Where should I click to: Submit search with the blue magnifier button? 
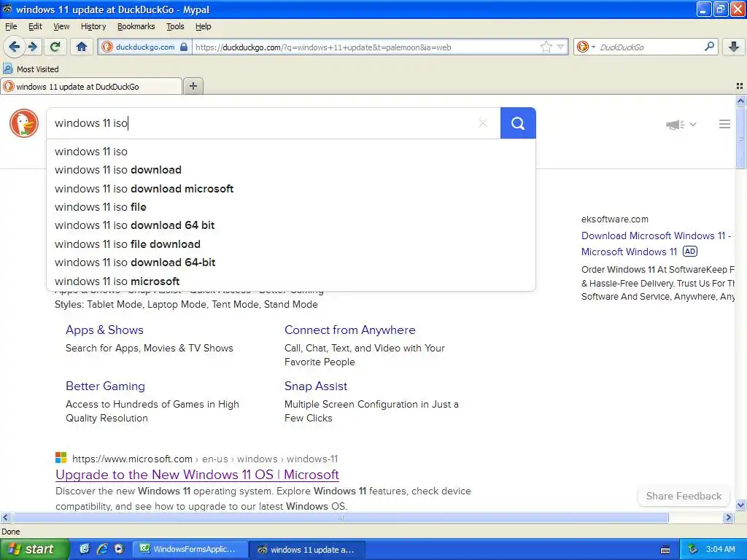coord(518,123)
